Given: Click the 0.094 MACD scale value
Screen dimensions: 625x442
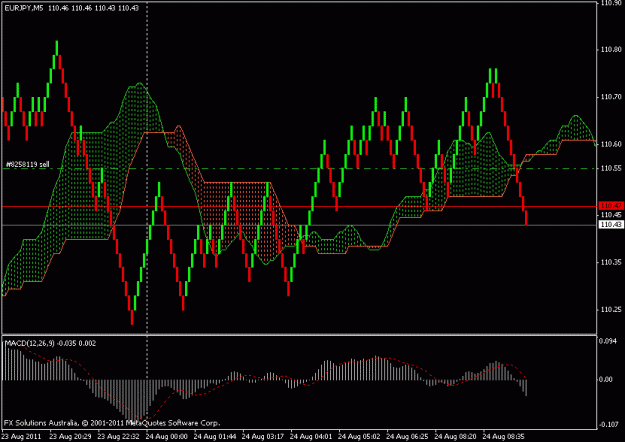Looking at the screenshot, I should (x=608, y=341).
